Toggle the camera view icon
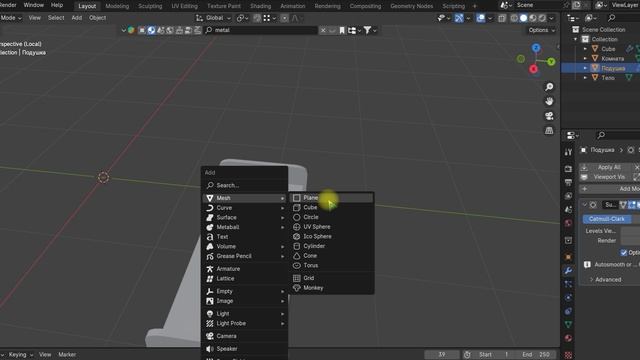The height and width of the screenshot is (360, 640). [549, 116]
